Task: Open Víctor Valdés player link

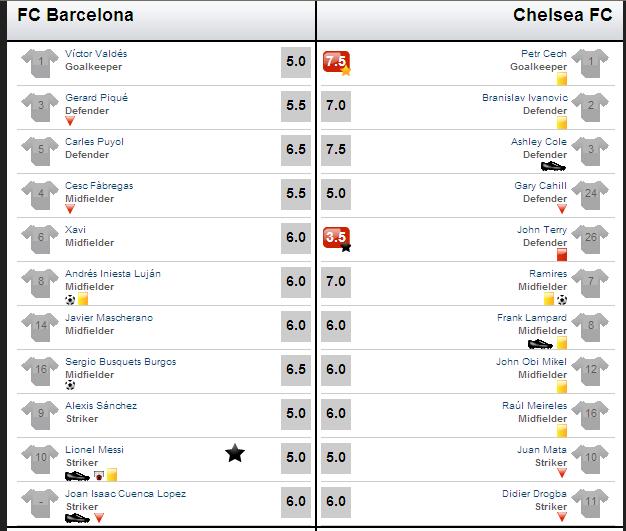Action: [96, 53]
